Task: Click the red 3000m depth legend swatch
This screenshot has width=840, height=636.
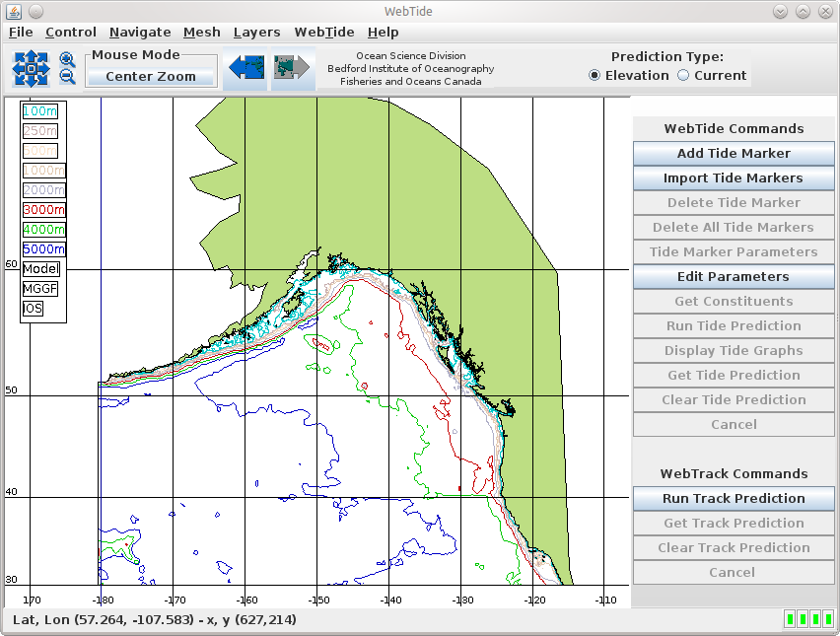Action: (x=43, y=210)
